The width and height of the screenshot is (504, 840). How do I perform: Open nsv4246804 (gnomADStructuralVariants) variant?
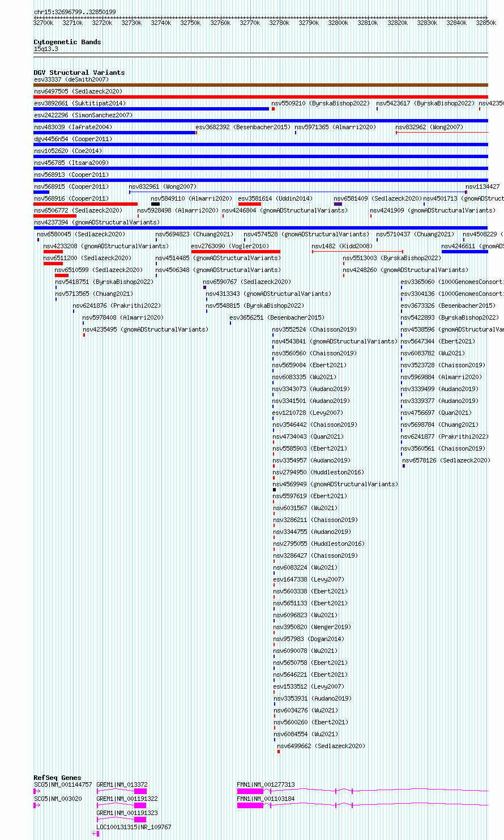(285, 210)
